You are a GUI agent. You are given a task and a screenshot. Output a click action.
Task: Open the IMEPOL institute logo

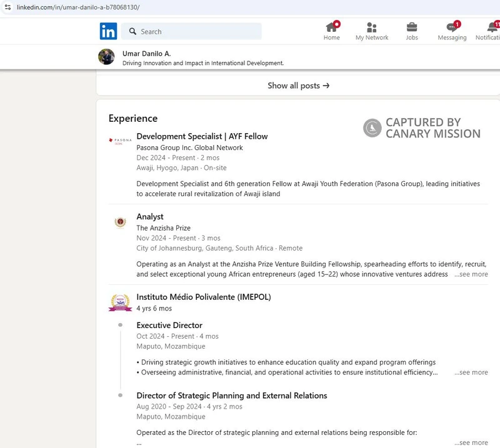[120, 302]
